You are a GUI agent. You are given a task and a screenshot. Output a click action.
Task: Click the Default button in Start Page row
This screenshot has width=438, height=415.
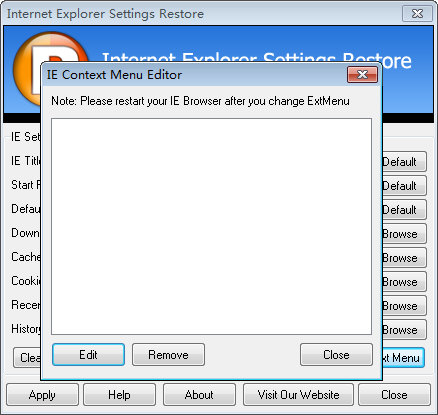pos(404,186)
